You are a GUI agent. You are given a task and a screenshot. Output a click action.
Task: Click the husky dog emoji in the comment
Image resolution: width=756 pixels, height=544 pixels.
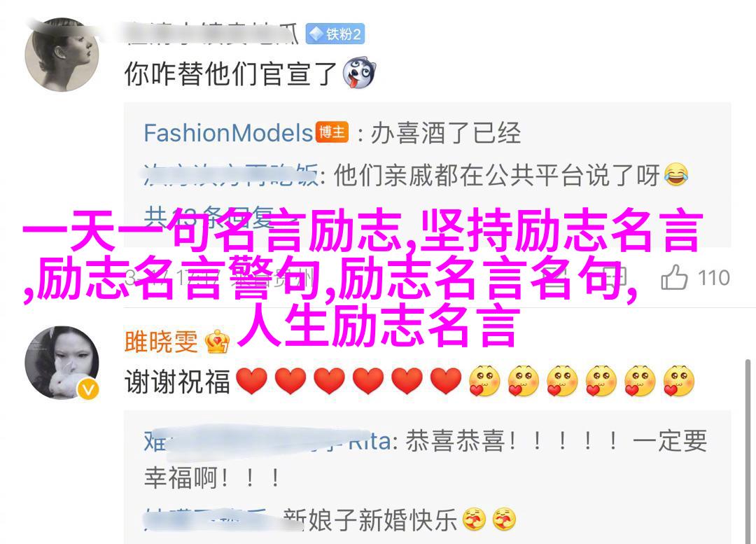tap(359, 74)
